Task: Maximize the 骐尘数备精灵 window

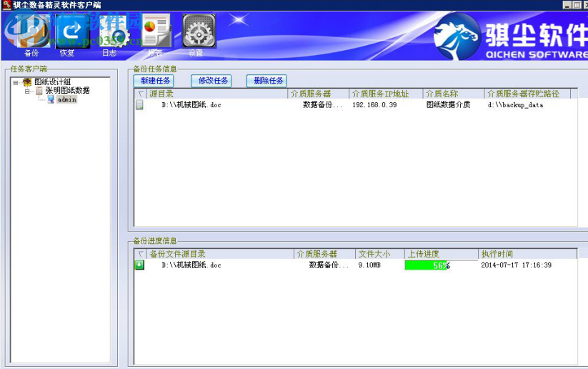Action: click(577, 5)
